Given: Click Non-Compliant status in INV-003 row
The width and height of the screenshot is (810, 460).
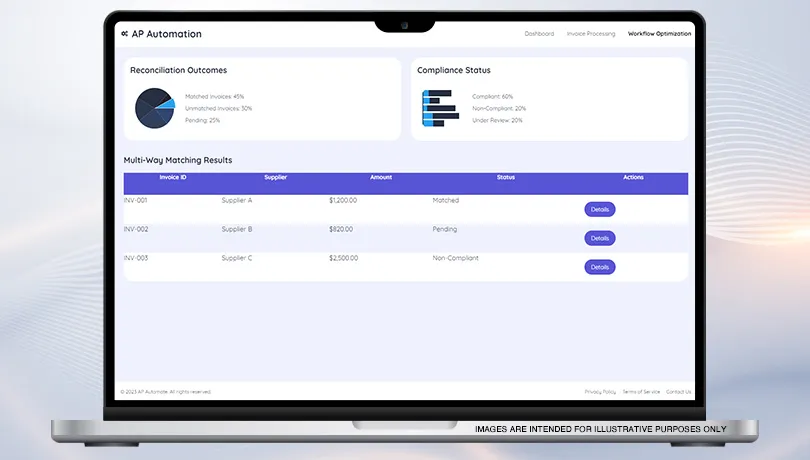Looking at the screenshot, I should pyautogui.click(x=455, y=258).
